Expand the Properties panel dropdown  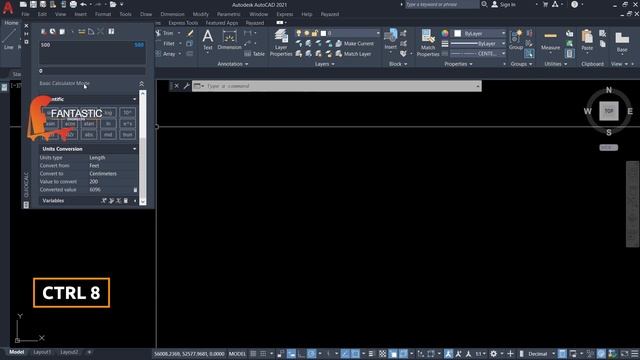click(458, 64)
